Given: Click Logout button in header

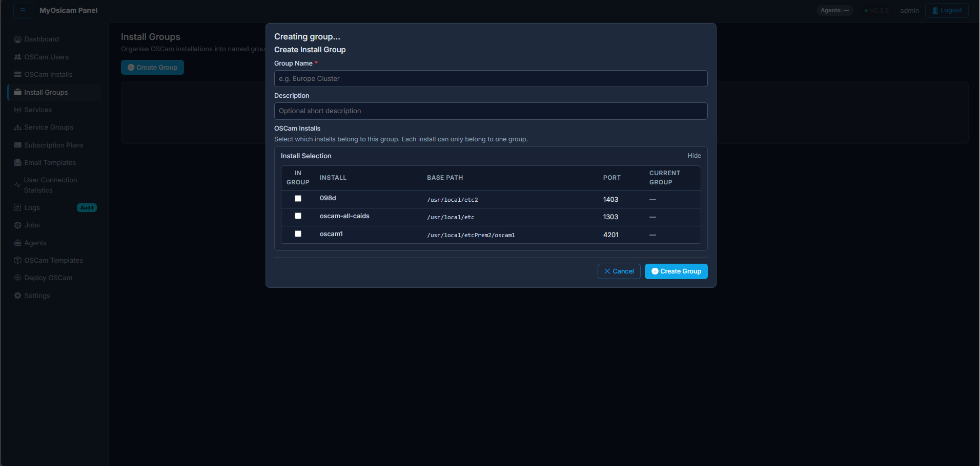Looking at the screenshot, I should [x=947, y=10].
